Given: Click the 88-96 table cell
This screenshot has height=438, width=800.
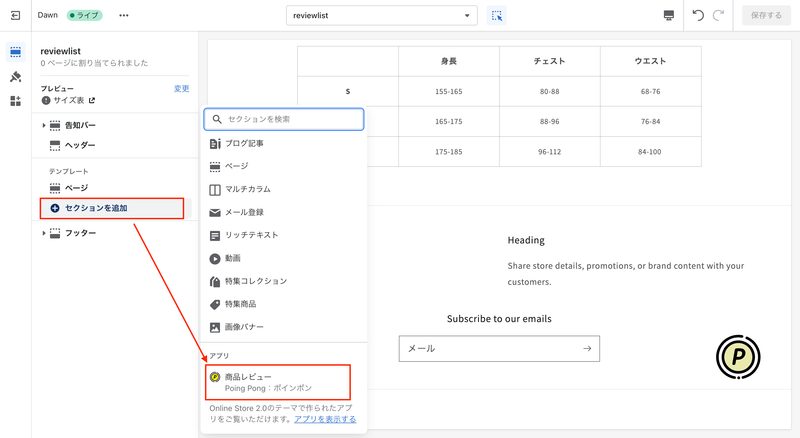Looking at the screenshot, I should click(549, 121).
